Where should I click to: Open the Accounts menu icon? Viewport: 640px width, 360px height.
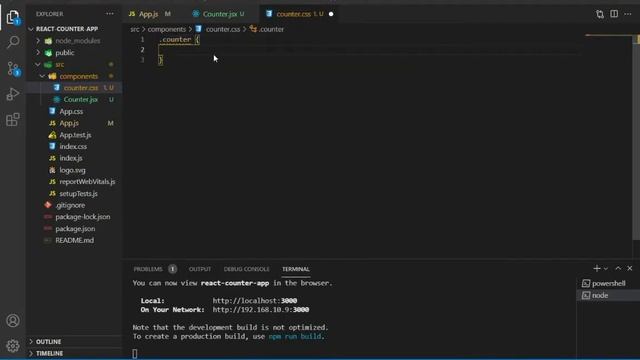coord(13,320)
